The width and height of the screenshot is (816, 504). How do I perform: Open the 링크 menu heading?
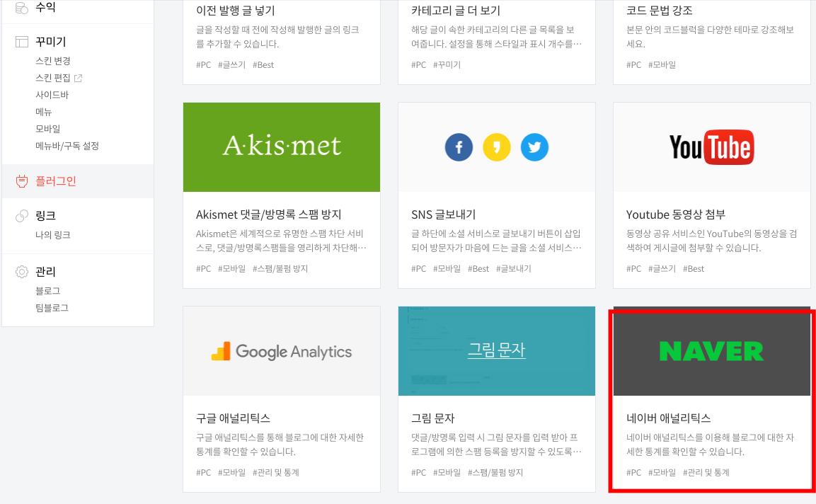(x=45, y=216)
